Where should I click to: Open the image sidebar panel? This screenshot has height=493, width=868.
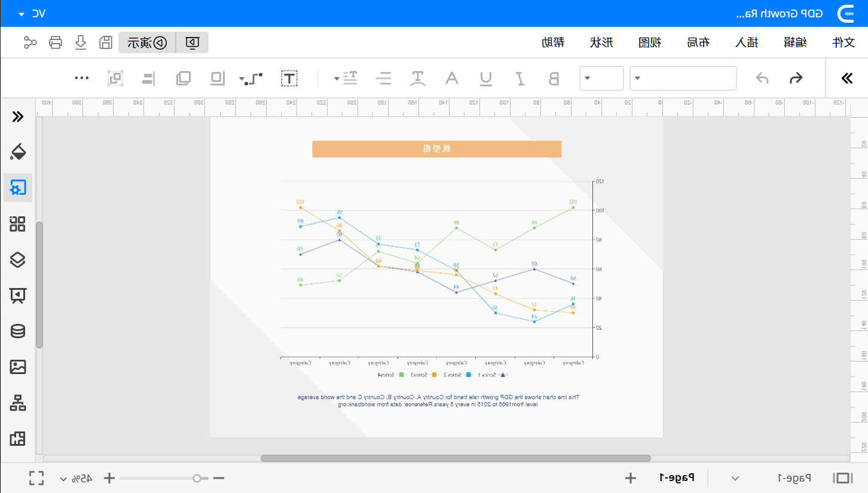pyautogui.click(x=18, y=367)
